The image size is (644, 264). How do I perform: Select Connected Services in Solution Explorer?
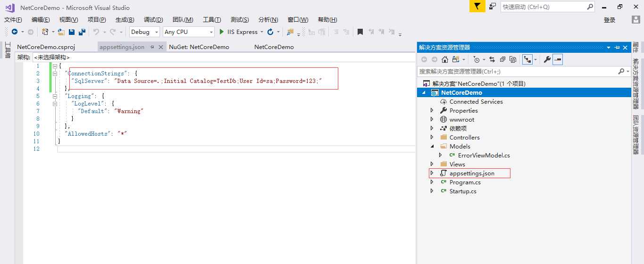[x=476, y=101]
